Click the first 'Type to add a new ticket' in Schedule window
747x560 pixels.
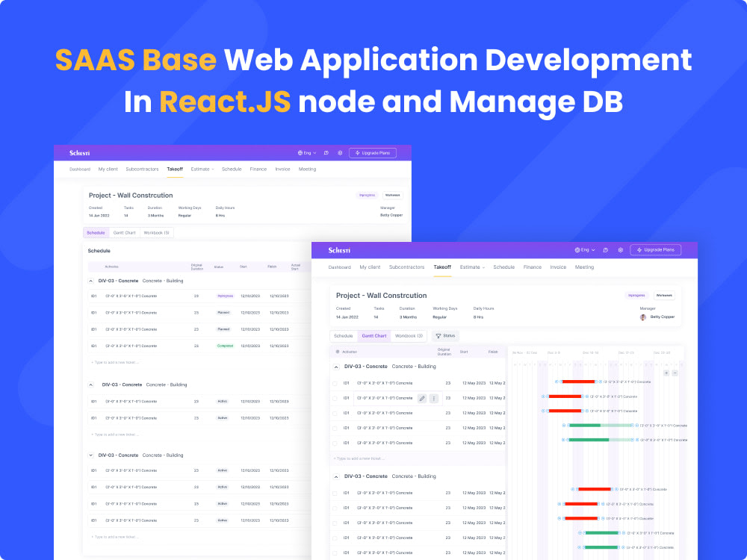[x=115, y=363]
